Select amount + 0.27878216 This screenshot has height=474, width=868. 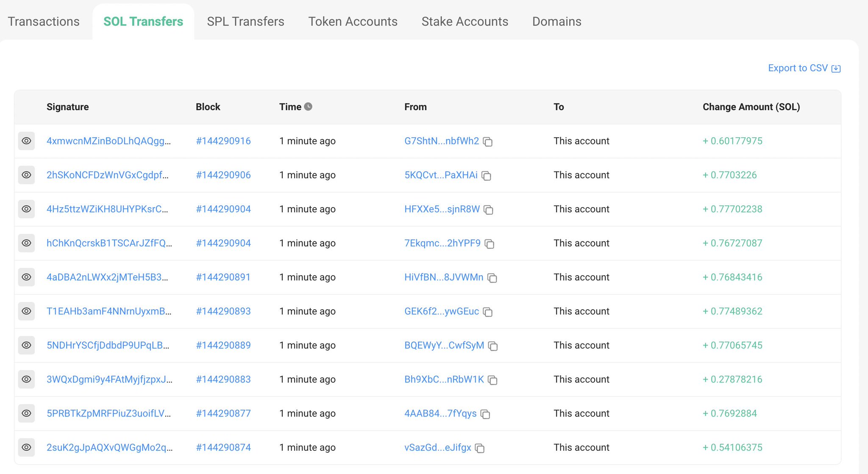(x=732, y=379)
